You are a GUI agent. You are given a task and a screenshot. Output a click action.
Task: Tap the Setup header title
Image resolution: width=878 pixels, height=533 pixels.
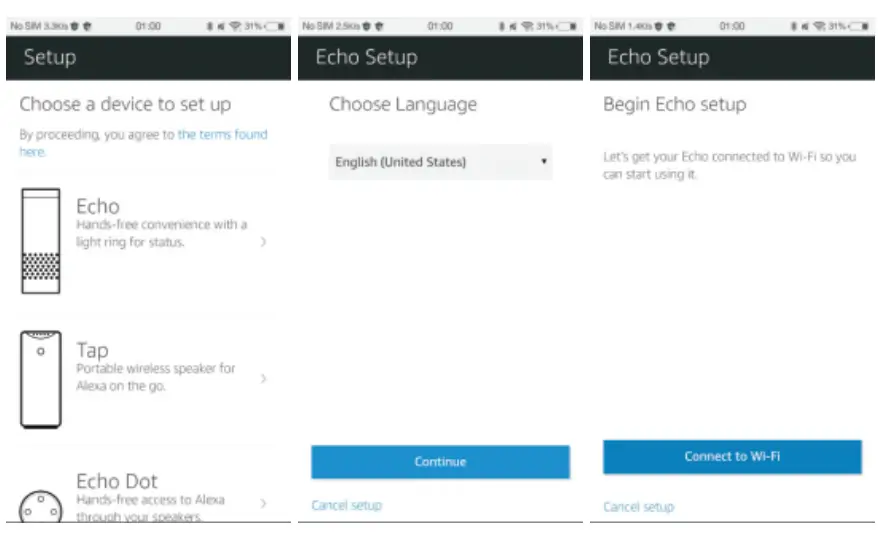point(50,57)
